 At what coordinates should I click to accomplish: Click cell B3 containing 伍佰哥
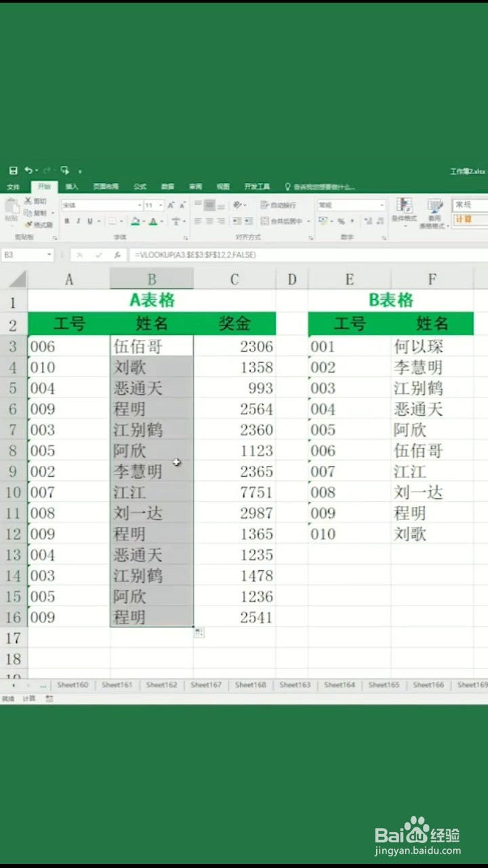(152, 347)
